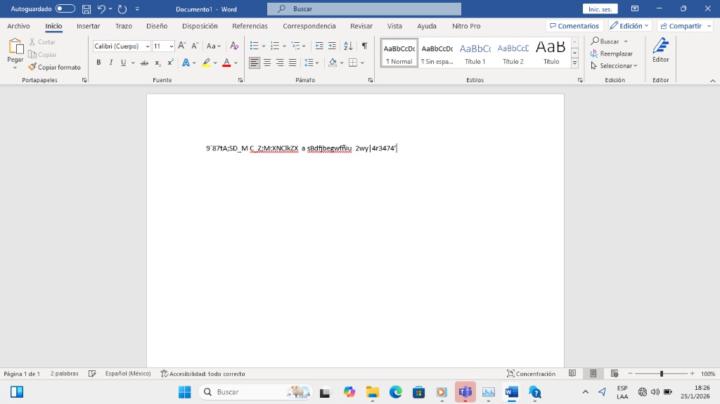This screenshot has height=404, width=720.
Task: Show paragraph marks with pilcrow icon
Action: 364,46
